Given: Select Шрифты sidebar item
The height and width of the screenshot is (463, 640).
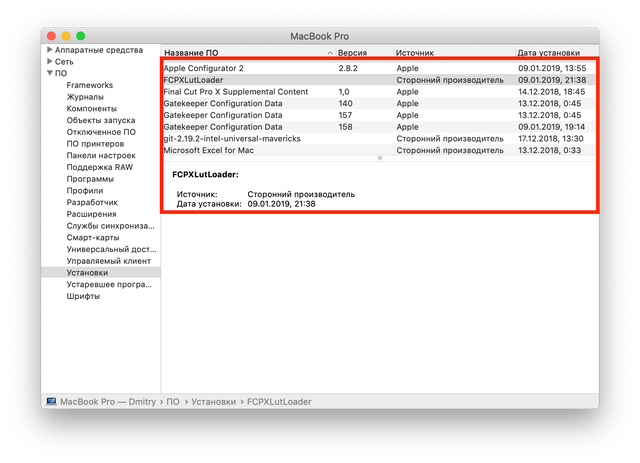Looking at the screenshot, I should pos(83,296).
